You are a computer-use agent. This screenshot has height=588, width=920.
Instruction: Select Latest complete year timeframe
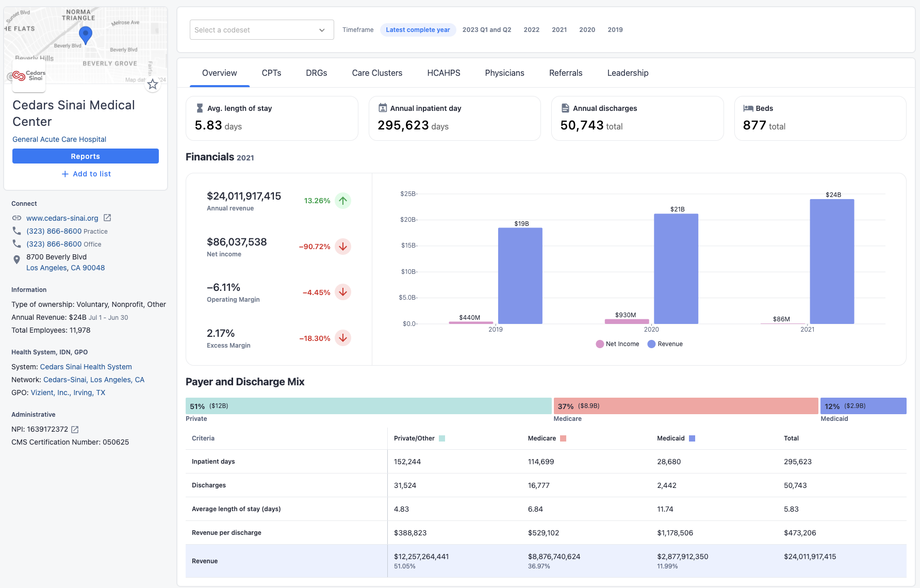[x=418, y=30]
